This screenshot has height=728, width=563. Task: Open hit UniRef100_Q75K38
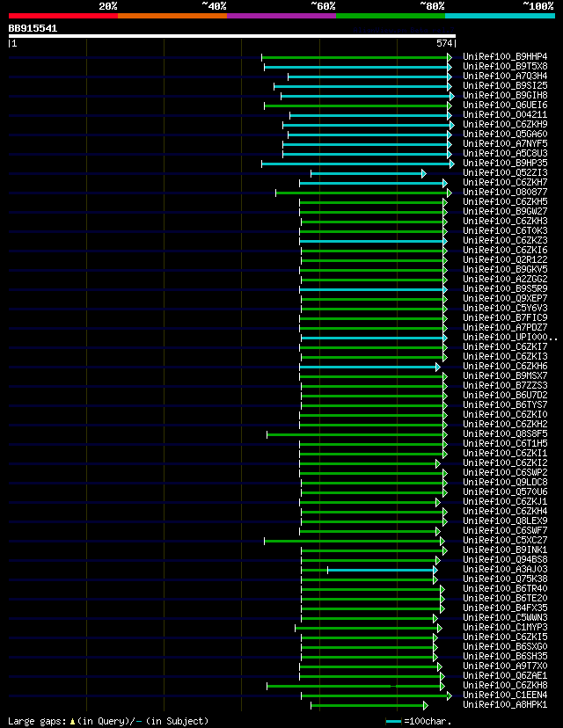[x=505, y=579]
